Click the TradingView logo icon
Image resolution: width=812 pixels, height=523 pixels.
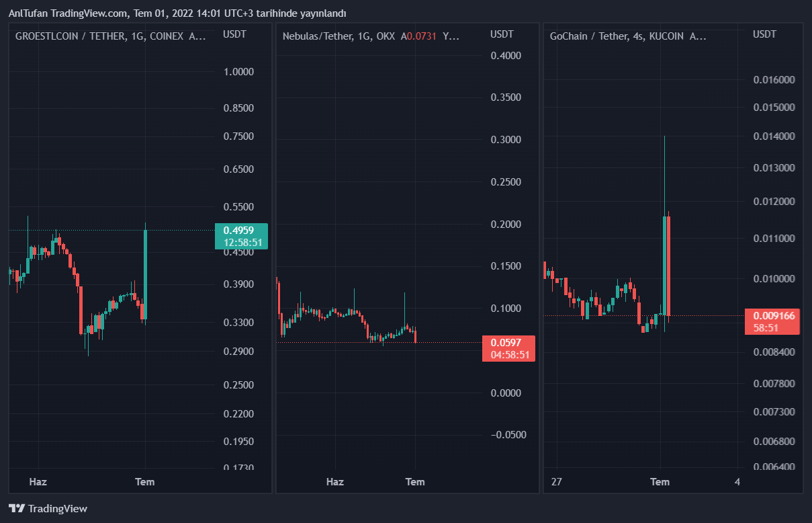17,509
